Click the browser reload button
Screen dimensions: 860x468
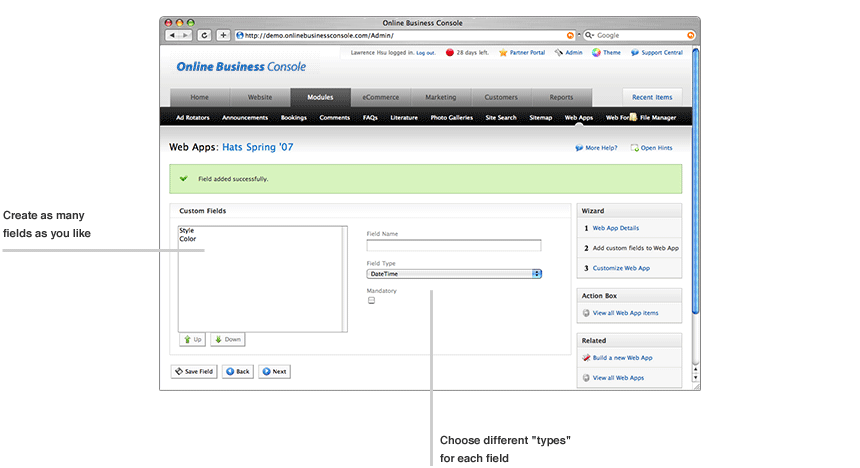point(204,35)
